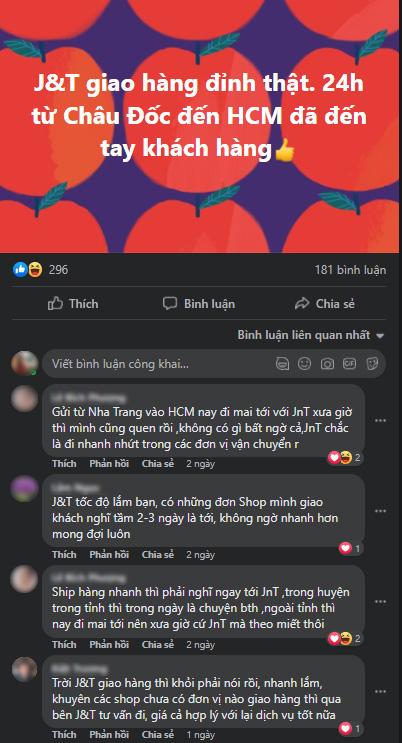Expand 'Bình luận liên quan nhất' sort dropdown
Viewport: 402px width, 743px height.
pyautogui.click(x=311, y=335)
